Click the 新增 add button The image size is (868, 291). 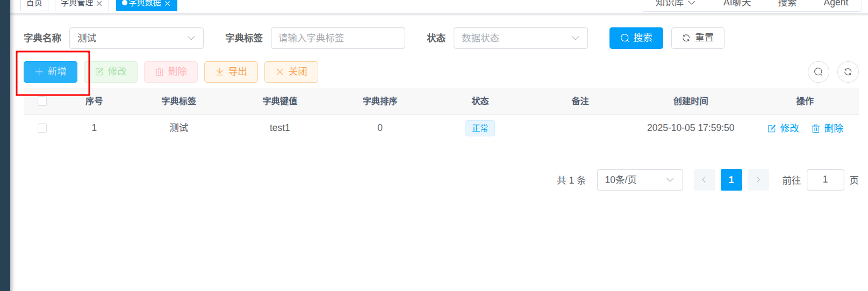click(x=51, y=72)
